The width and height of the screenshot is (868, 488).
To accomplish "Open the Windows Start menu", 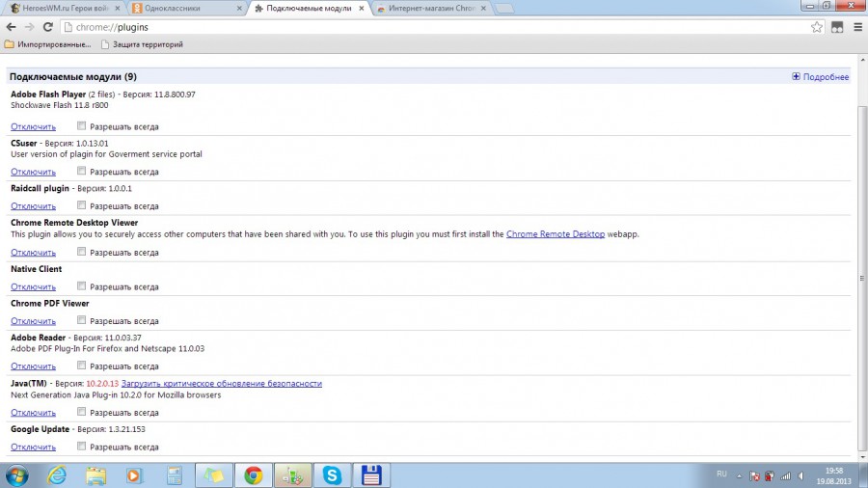I will 17,474.
